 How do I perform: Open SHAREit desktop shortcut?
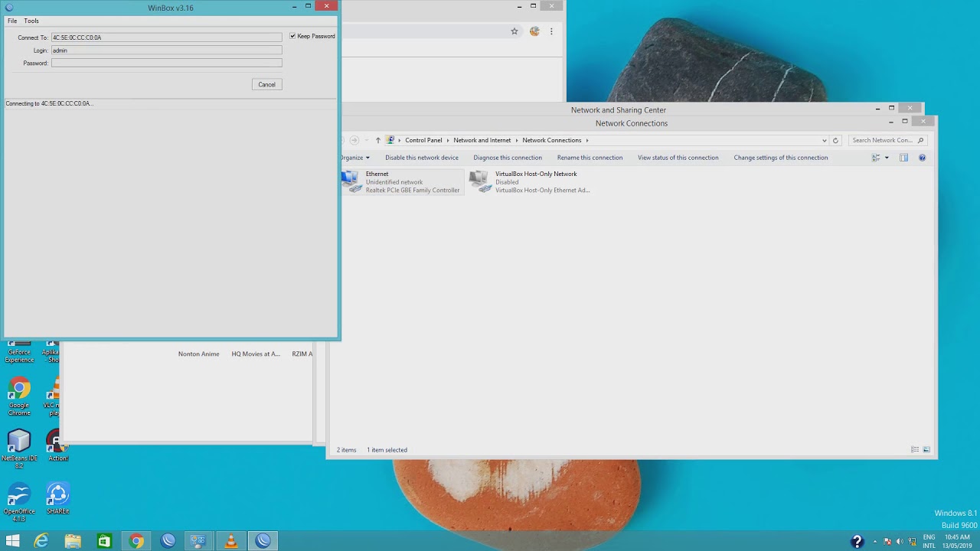click(x=58, y=499)
